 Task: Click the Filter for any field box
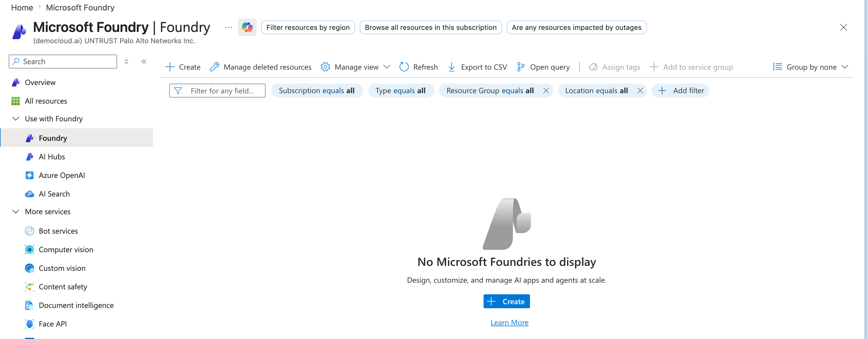[x=217, y=91]
